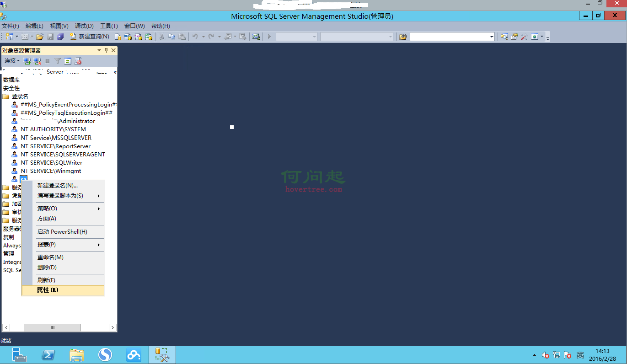
Task: Click the Open File folder icon
Action: click(40, 37)
